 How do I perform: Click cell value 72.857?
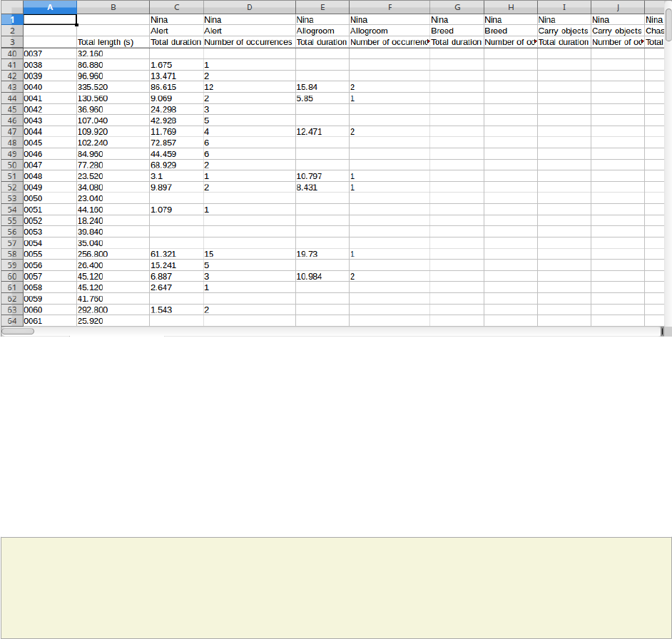[x=177, y=143]
